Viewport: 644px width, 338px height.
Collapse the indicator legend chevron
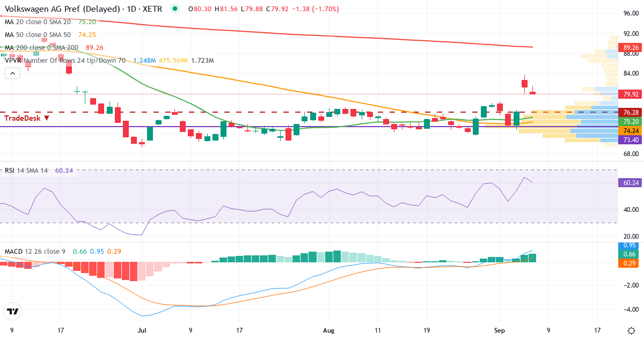click(12, 74)
